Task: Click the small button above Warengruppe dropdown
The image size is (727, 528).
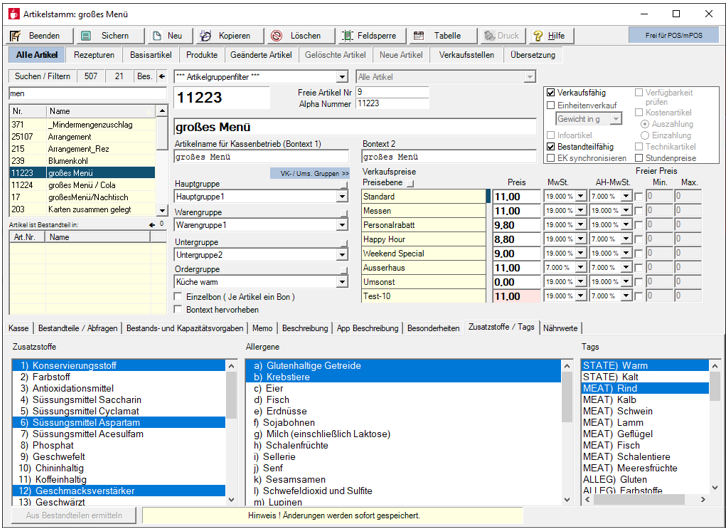Action: click(344, 213)
